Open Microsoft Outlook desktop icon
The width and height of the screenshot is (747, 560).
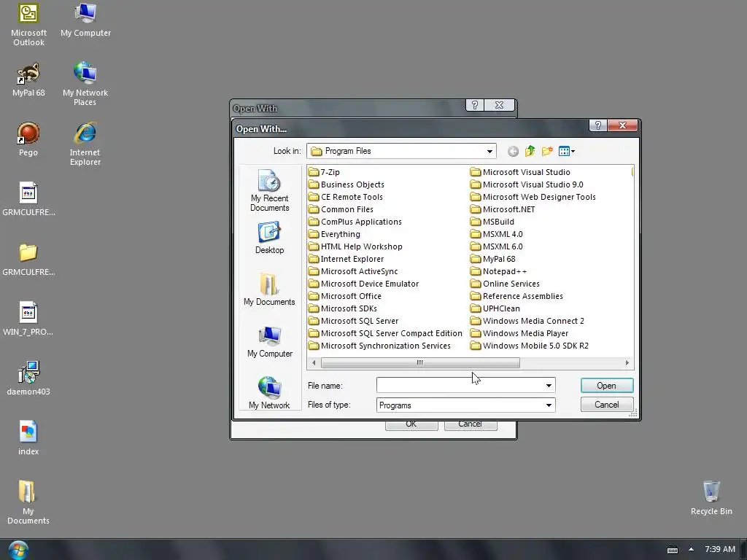(x=28, y=24)
